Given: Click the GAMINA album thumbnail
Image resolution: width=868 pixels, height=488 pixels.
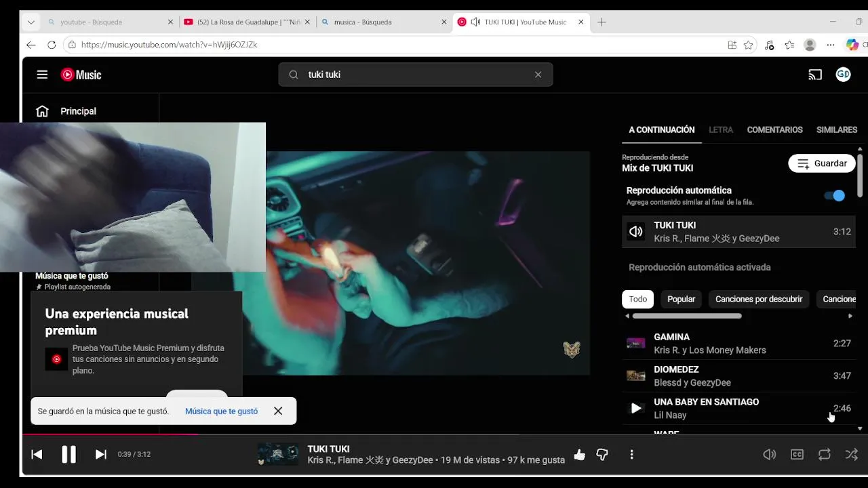Looking at the screenshot, I should 635,344.
